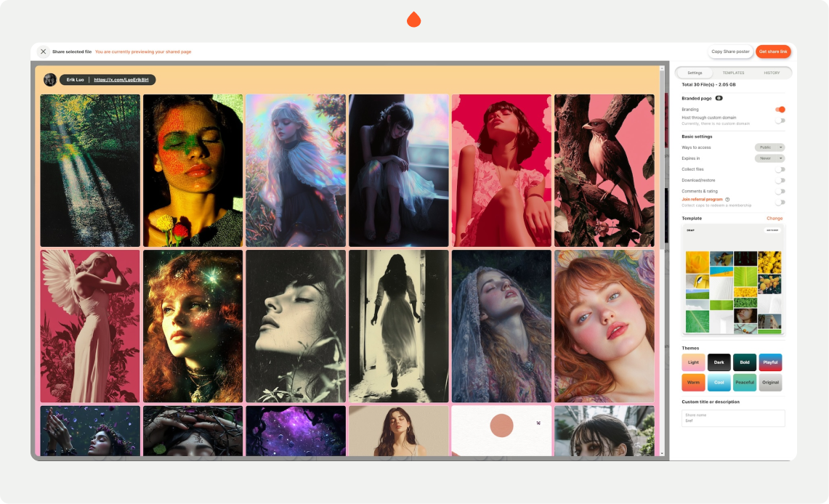Switch to the Settings tab
This screenshot has height=504, width=829.
tap(695, 73)
